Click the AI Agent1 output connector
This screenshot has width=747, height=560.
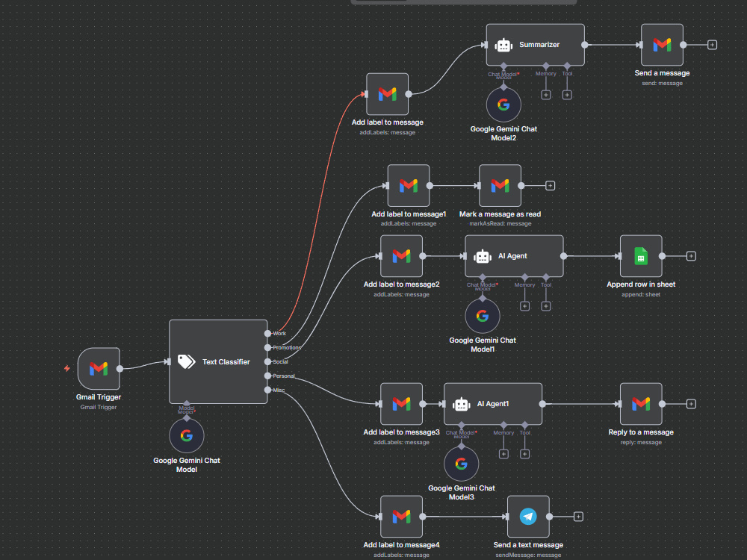point(542,404)
